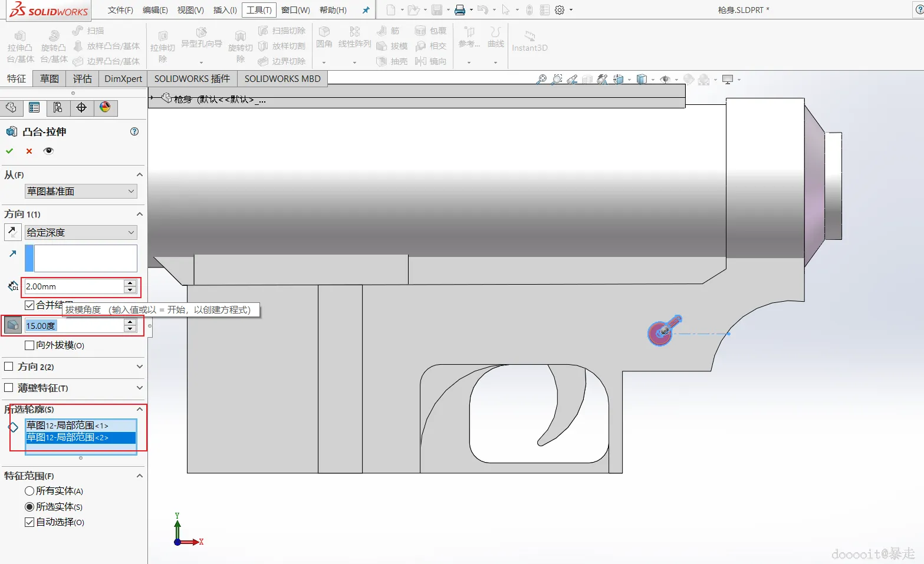
Task: Toggle the detailed preview eye icon
Action: (49, 151)
